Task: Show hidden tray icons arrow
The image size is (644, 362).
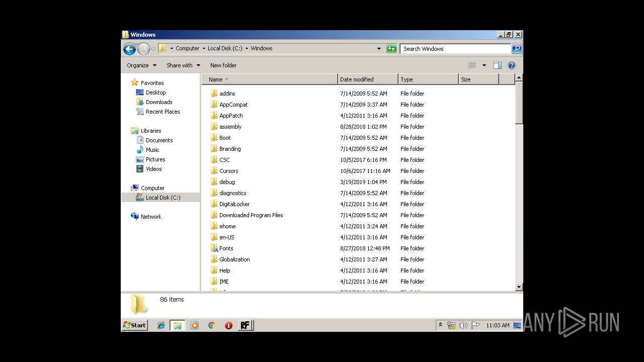Action: (440, 325)
